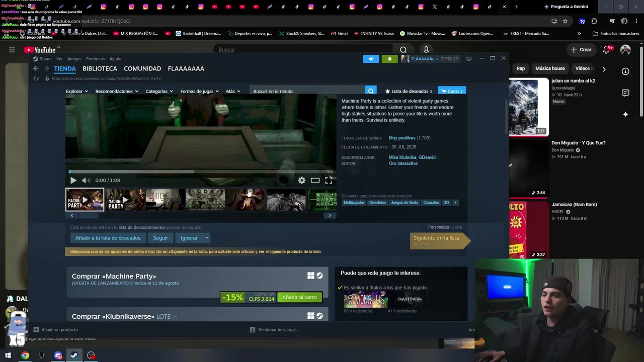Open the Discord taskbar icon
Screen dimensions: 644x362
point(58,355)
